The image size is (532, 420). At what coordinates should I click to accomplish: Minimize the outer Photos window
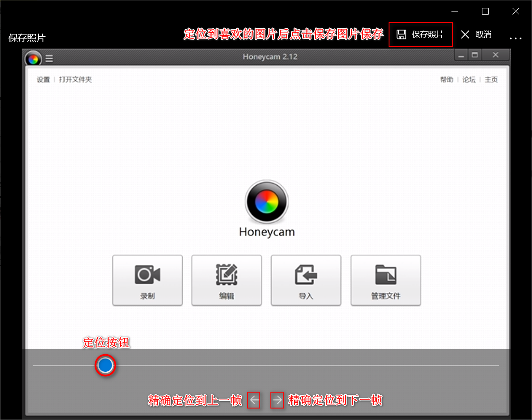455,11
